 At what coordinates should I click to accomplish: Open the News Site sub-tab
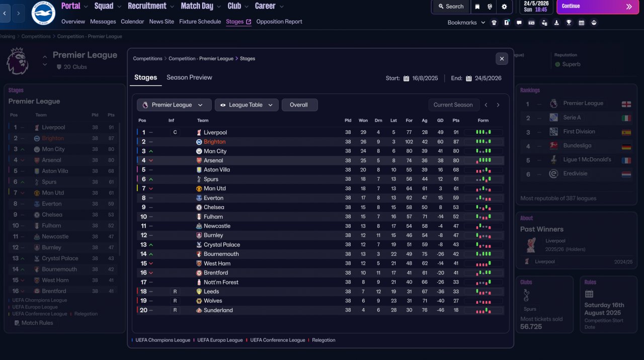tap(162, 22)
